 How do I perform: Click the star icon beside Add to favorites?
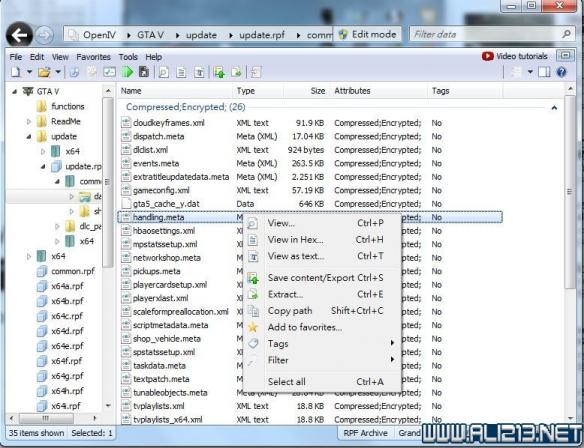(253, 327)
